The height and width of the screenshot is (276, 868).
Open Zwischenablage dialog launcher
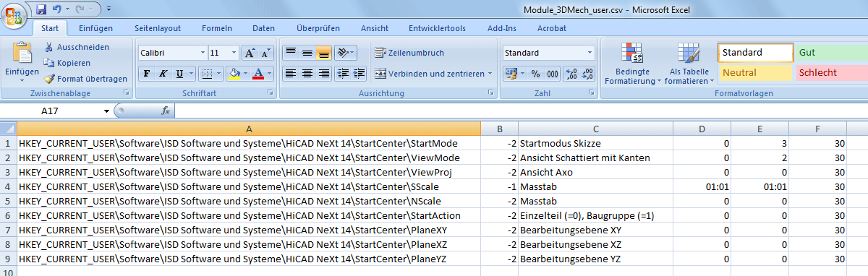(x=127, y=93)
